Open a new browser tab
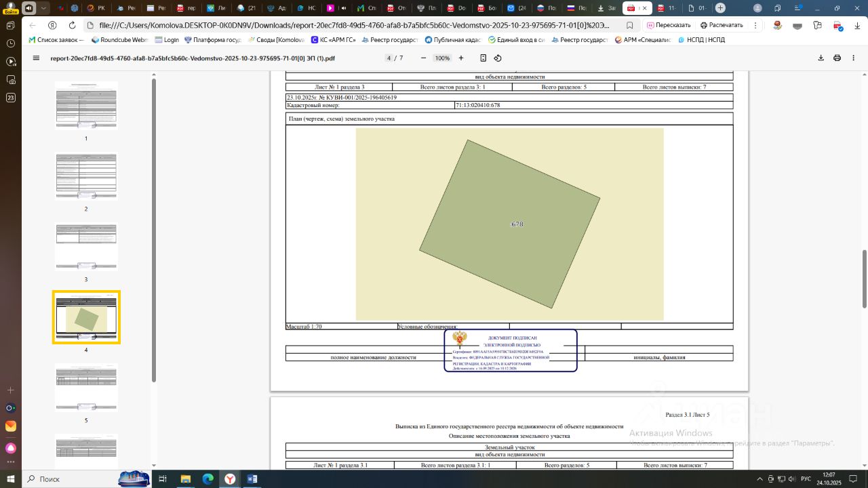Screen dimensions: 868x488 (x=720, y=8)
